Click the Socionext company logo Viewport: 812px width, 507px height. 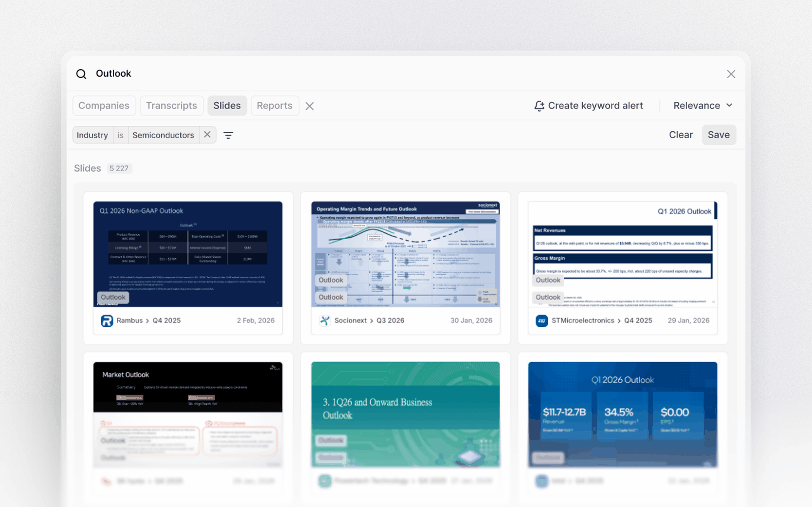click(x=324, y=320)
